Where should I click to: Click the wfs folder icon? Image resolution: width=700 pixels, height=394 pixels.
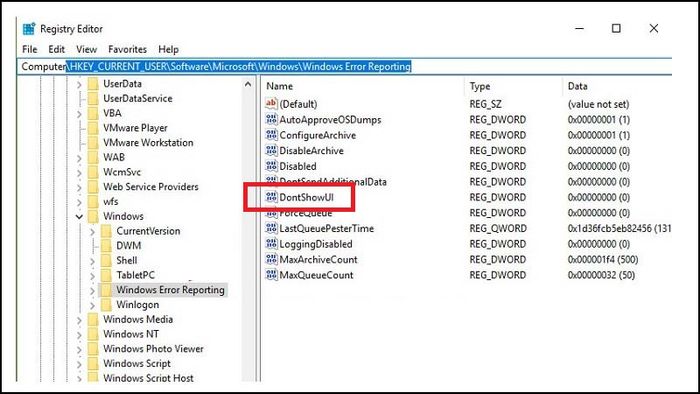tap(93, 201)
